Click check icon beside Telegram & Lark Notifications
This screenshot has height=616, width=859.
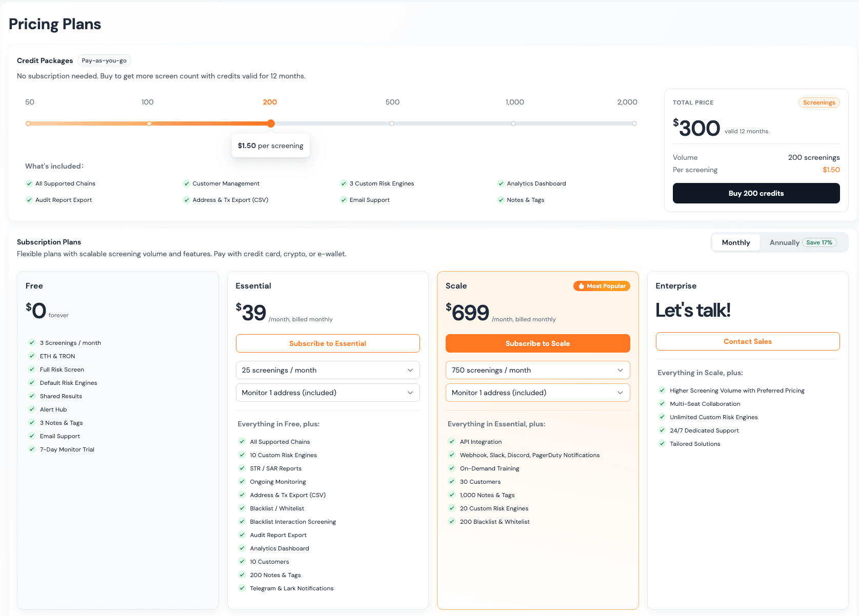click(242, 588)
